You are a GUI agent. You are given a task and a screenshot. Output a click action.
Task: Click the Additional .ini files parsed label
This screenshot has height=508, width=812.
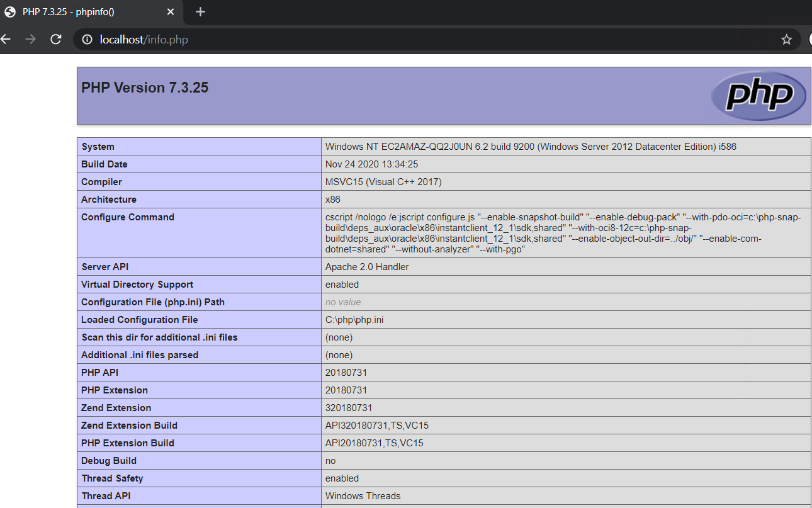140,355
